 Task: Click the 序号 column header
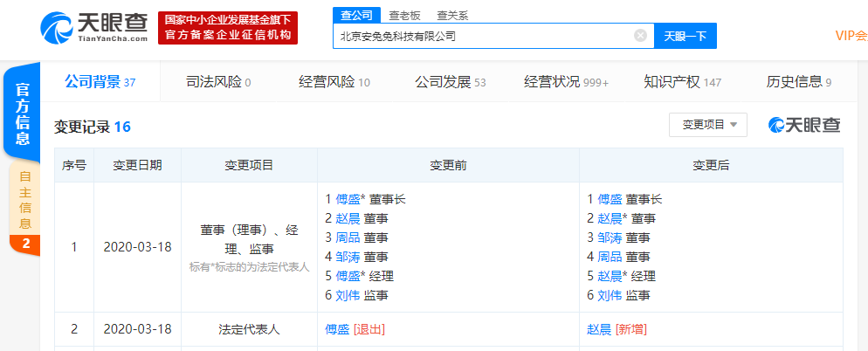(74, 165)
